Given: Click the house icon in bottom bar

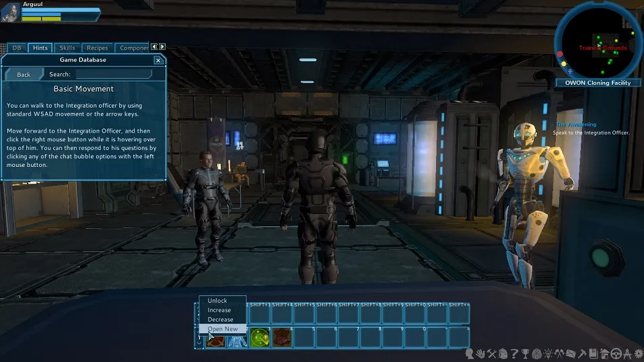Looking at the screenshot, I should pos(604,353).
